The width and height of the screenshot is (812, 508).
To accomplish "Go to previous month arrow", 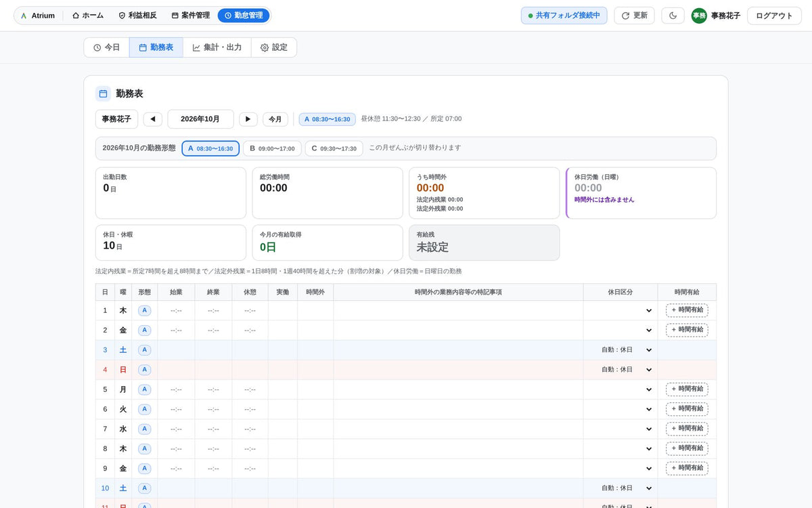I will [x=152, y=119].
